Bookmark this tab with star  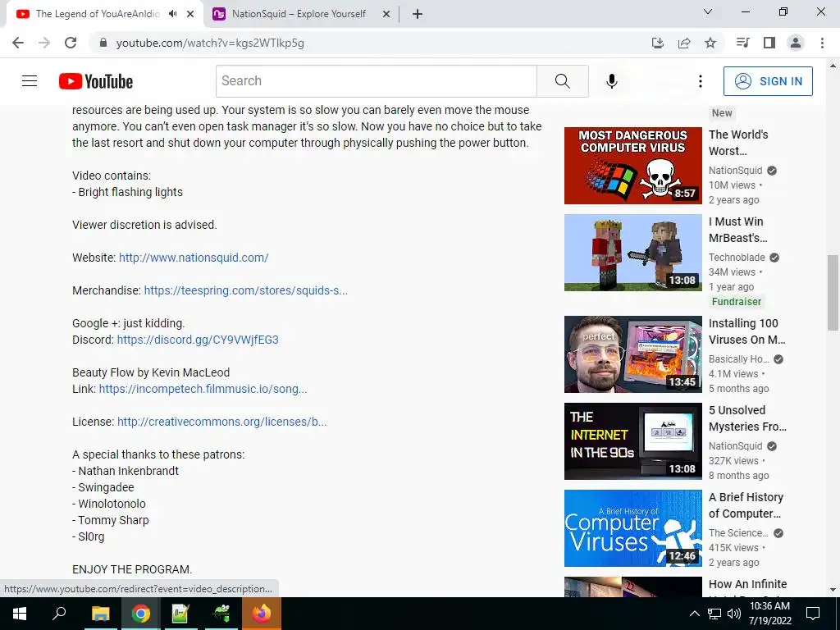pos(710,43)
